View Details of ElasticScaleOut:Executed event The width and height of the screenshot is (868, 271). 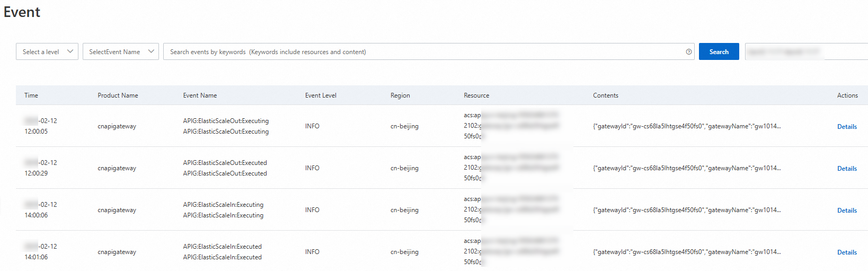[847, 169]
